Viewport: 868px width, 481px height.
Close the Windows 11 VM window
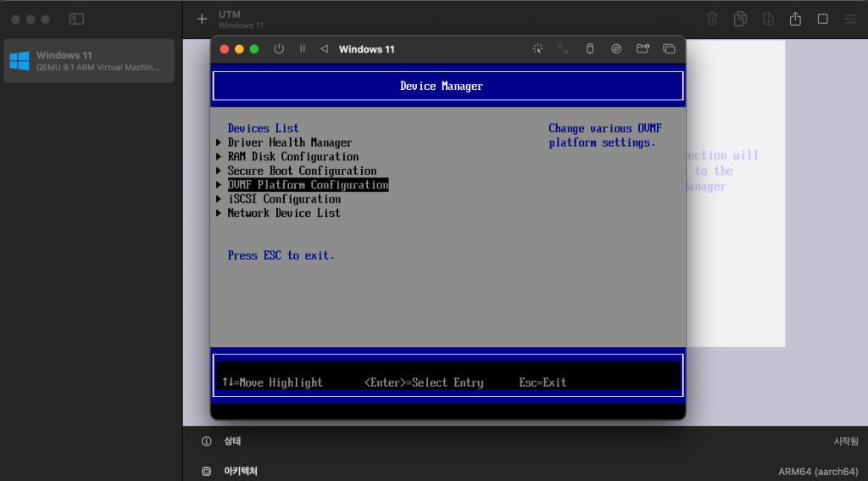coord(224,48)
